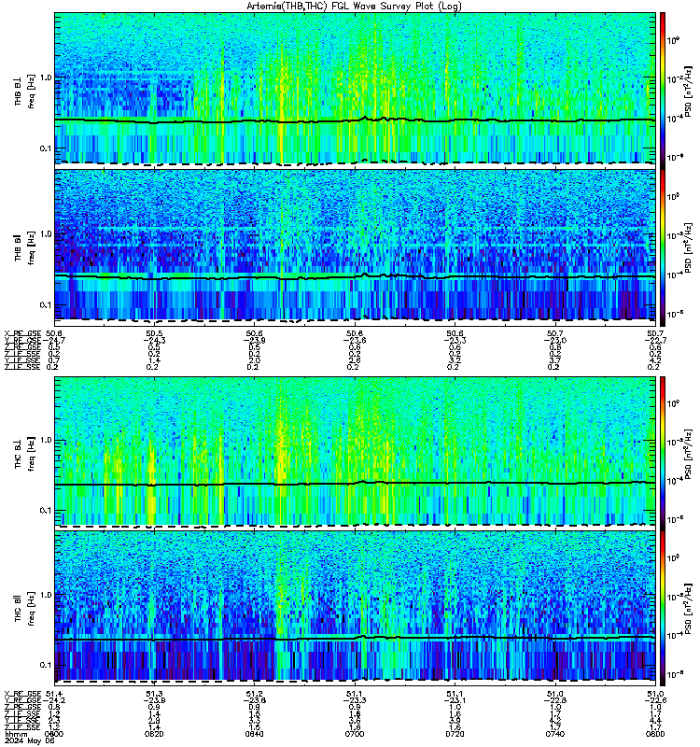Click the THC X_RE_GSE value 51.4
This screenshot has height=747, width=700.
click(x=54, y=694)
